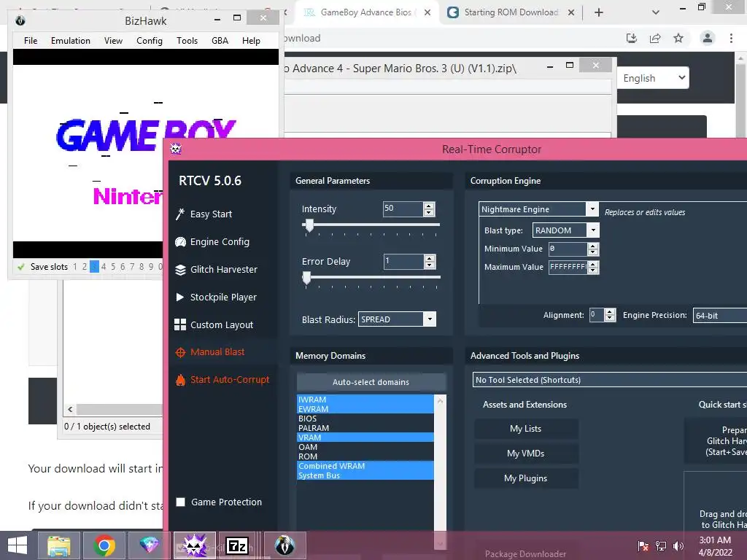Open 7-Zip from the taskbar
Image resolution: width=747 pixels, height=560 pixels.
[237, 545]
